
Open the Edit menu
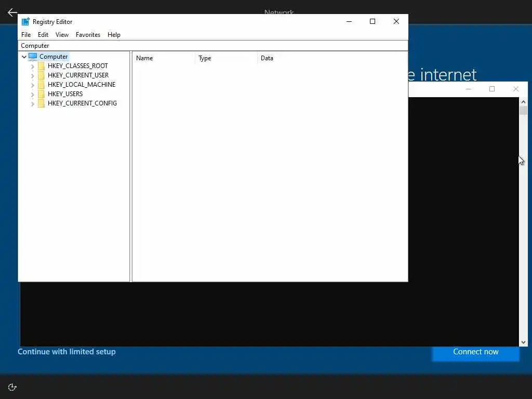(x=43, y=35)
